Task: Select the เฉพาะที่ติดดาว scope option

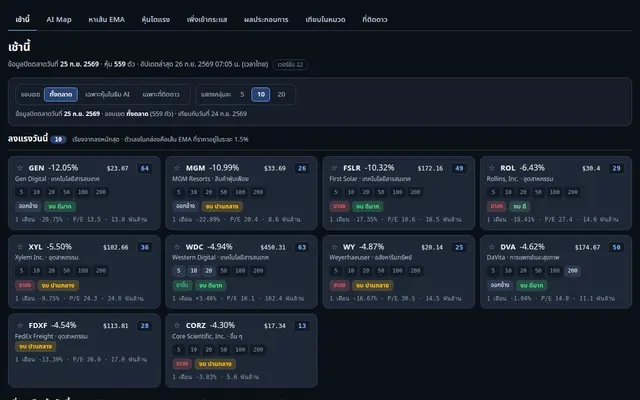Action: point(161,94)
